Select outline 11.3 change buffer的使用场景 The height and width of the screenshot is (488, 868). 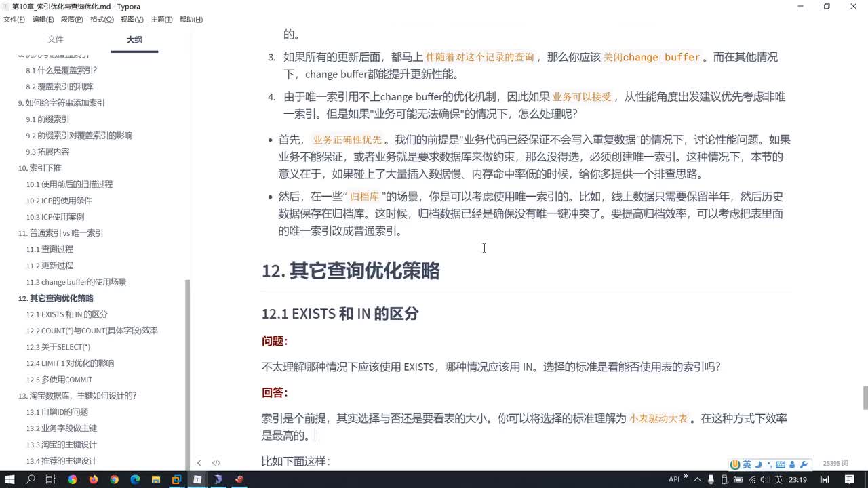click(76, 282)
